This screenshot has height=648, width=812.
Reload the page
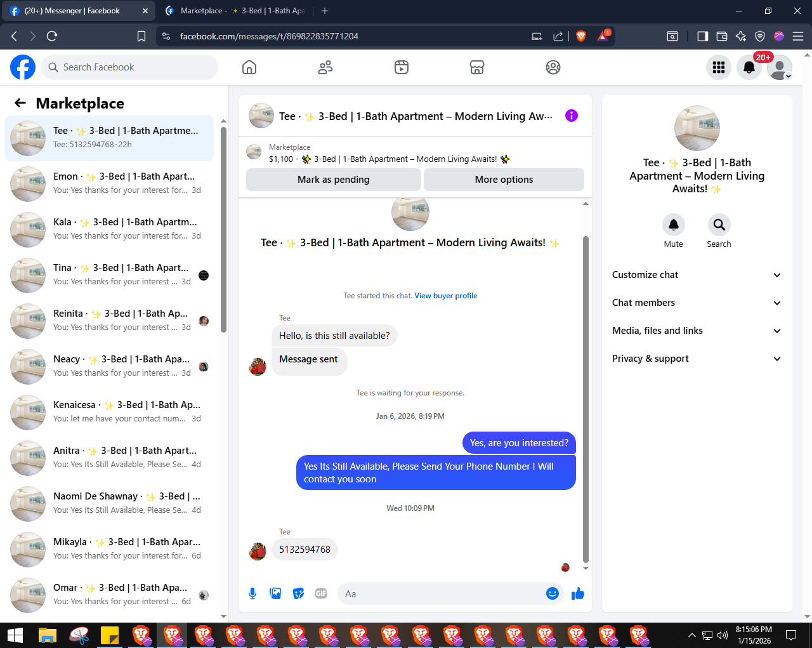52,36
